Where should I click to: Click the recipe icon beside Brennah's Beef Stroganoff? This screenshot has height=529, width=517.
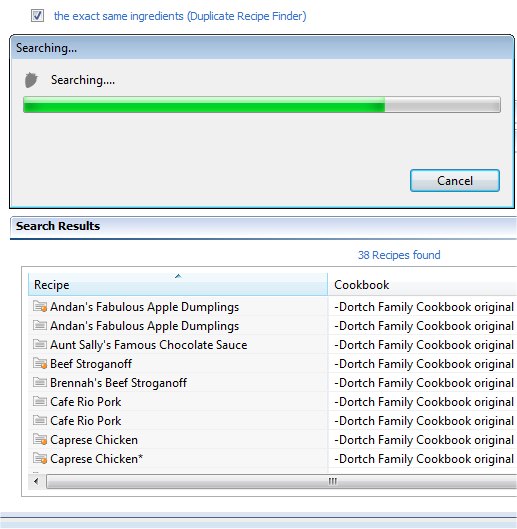pos(40,383)
